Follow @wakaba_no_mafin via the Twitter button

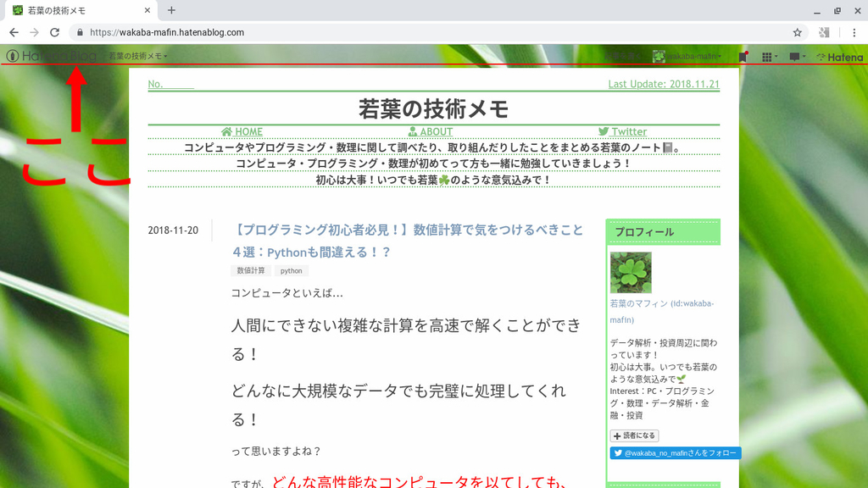[x=674, y=452]
